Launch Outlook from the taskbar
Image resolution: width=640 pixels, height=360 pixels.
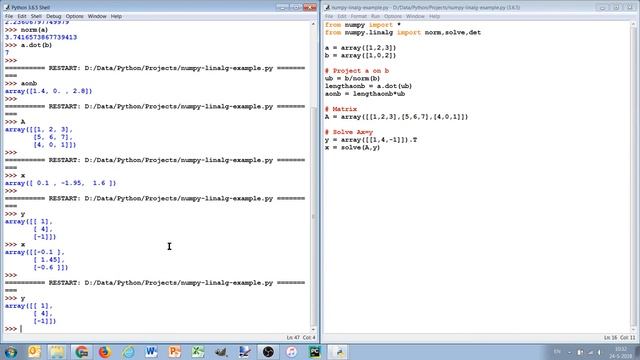tap(34, 352)
